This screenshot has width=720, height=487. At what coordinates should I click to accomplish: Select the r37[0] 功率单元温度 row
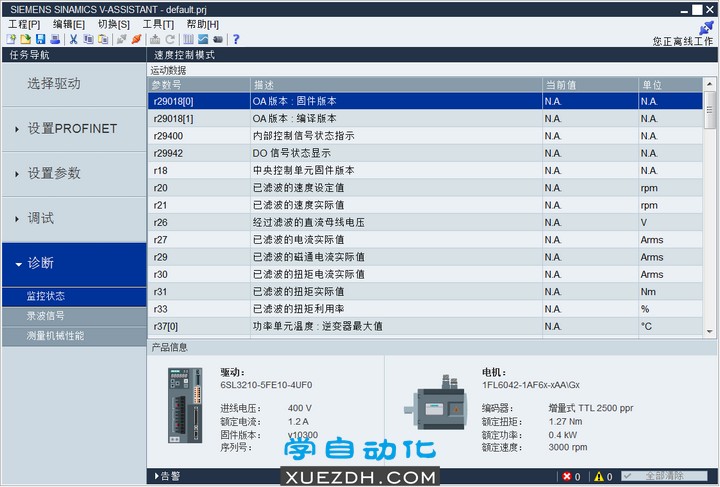click(425, 327)
